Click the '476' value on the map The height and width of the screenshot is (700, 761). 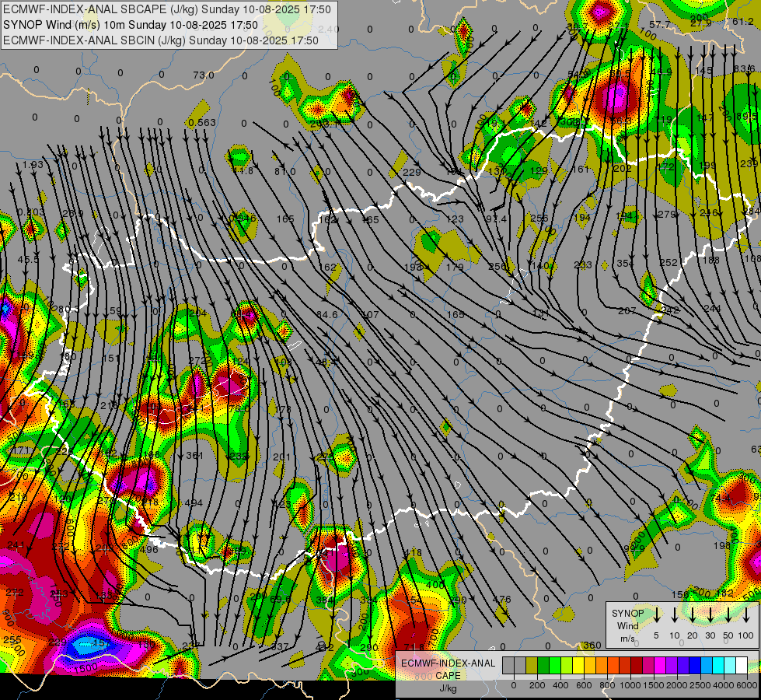click(x=502, y=600)
